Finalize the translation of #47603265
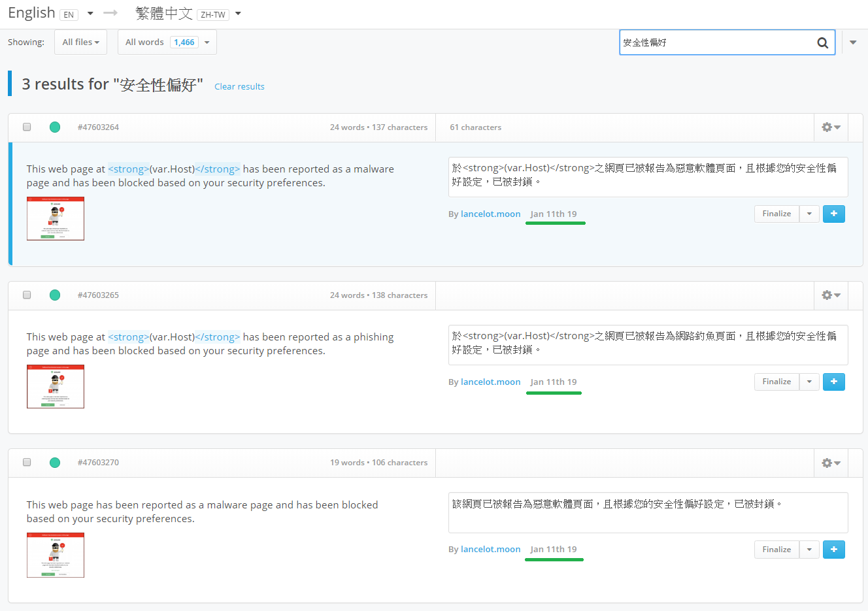Viewport: 868px width, 611px height. coord(776,382)
